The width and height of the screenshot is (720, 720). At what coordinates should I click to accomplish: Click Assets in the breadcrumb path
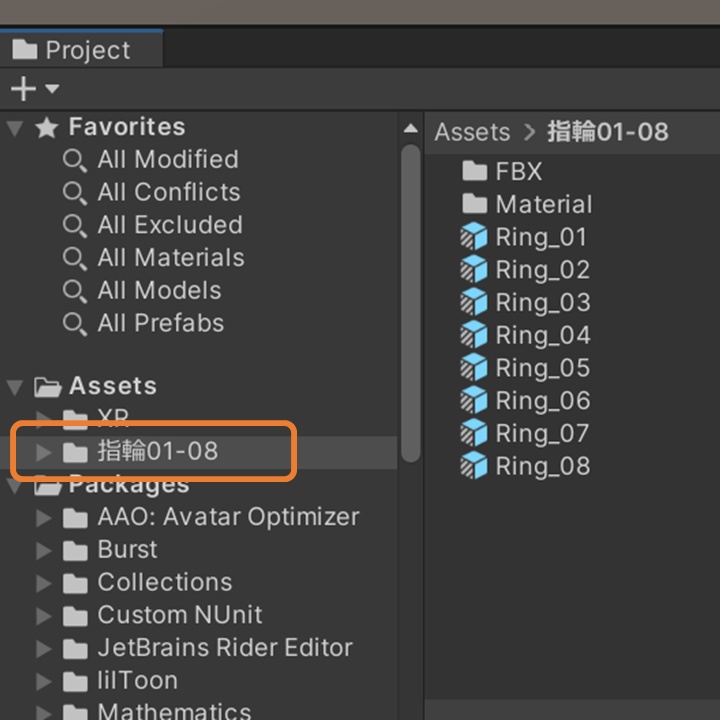[472, 132]
